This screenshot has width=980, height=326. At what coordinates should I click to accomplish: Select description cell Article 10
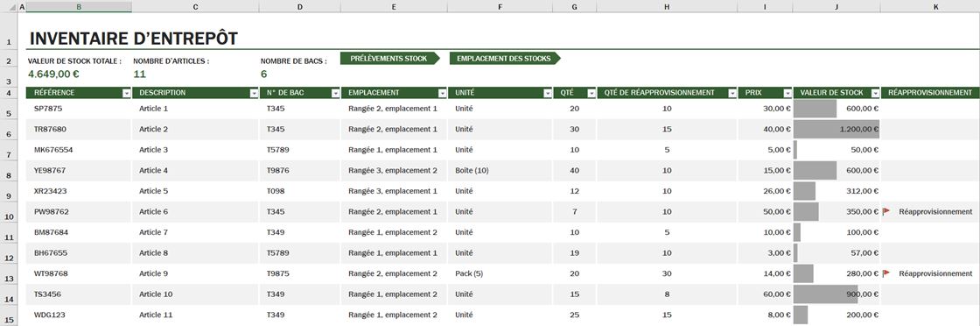[196, 294]
